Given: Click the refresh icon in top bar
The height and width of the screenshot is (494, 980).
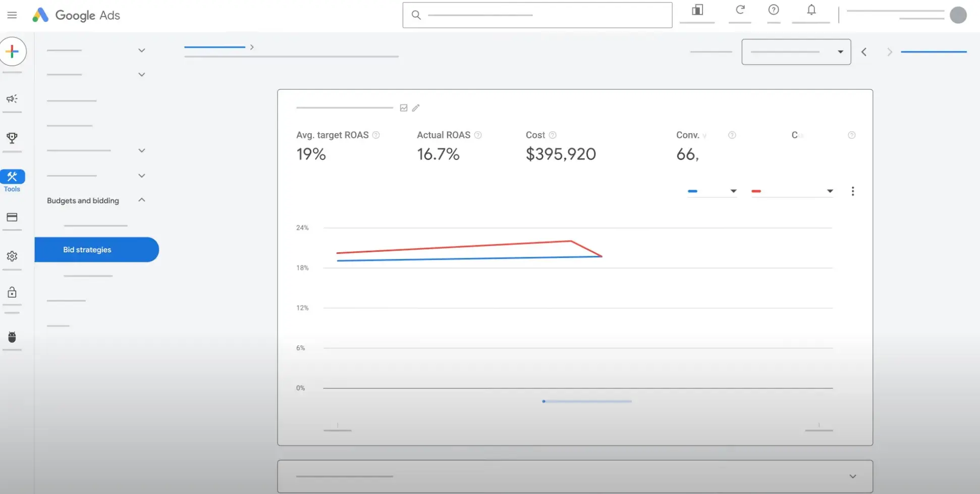Looking at the screenshot, I should pyautogui.click(x=740, y=10).
